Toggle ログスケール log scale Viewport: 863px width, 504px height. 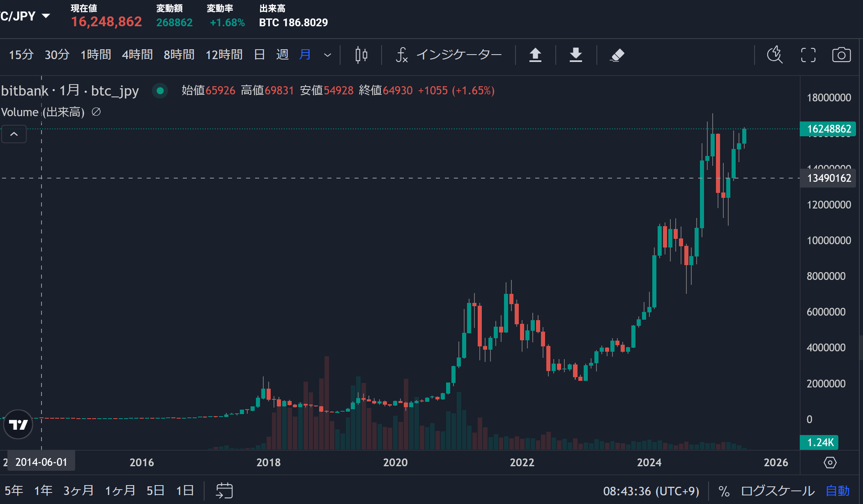coord(778,491)
